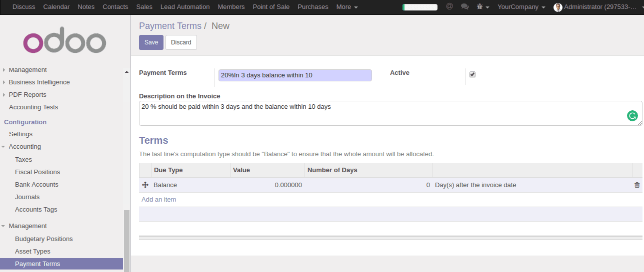Open Bank Accounts in the sidebar
Screen dimensions: 644x272
(36, 185)
